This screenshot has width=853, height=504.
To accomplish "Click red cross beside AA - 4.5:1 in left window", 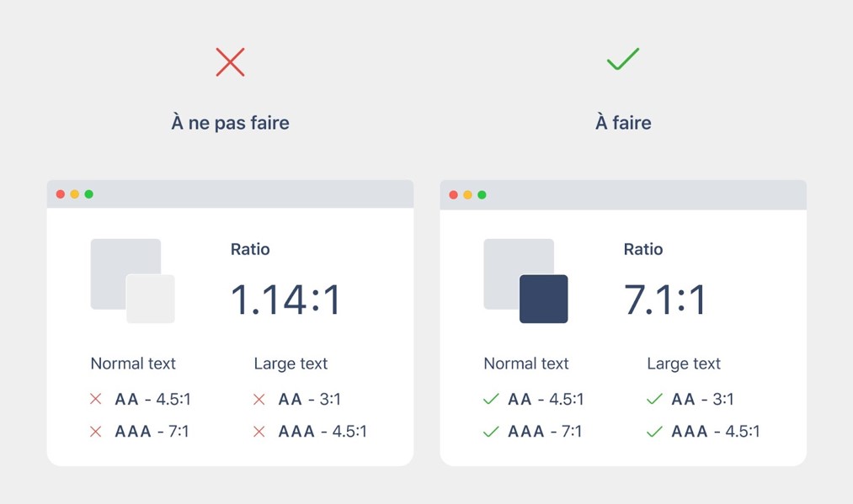I will coord(95,399).
